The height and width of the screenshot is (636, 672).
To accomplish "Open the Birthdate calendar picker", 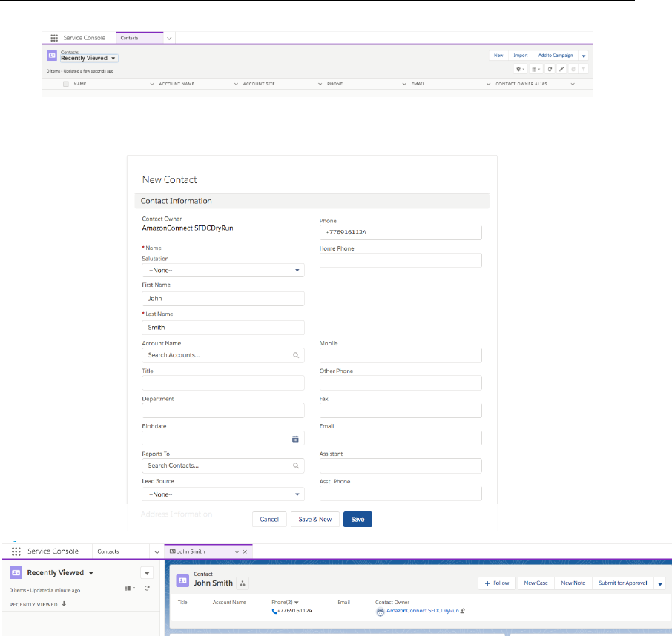I will (295, 438).
